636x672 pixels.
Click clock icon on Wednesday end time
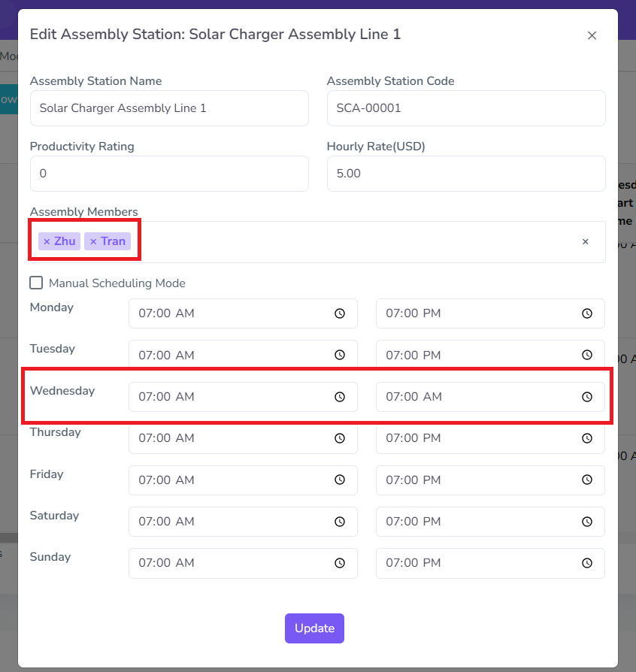point(587,397)
